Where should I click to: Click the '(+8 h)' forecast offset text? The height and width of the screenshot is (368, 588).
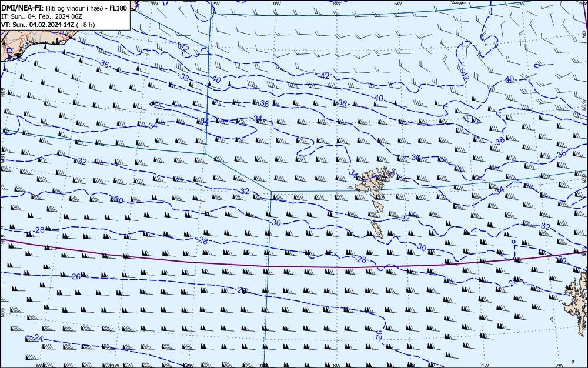click(85, 25)
